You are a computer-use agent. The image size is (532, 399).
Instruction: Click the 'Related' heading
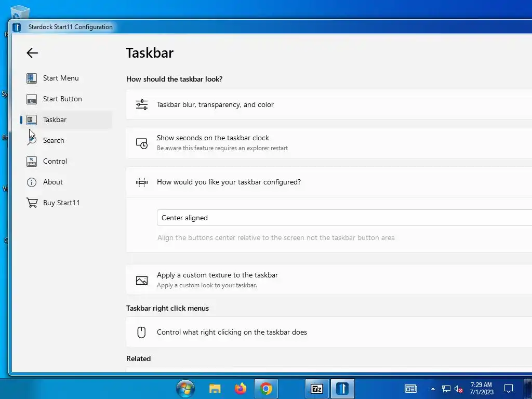(138, 358)
